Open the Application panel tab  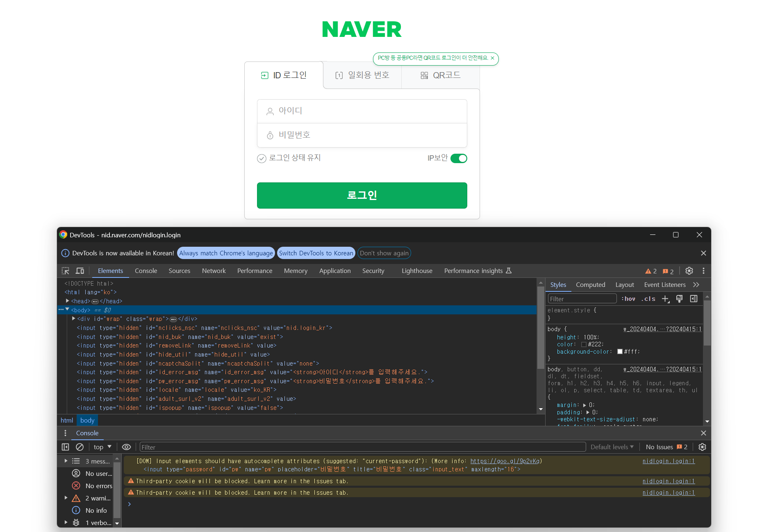335,271
